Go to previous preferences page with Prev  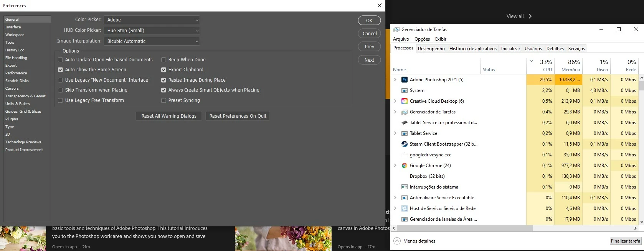click(x=369, y=47)
